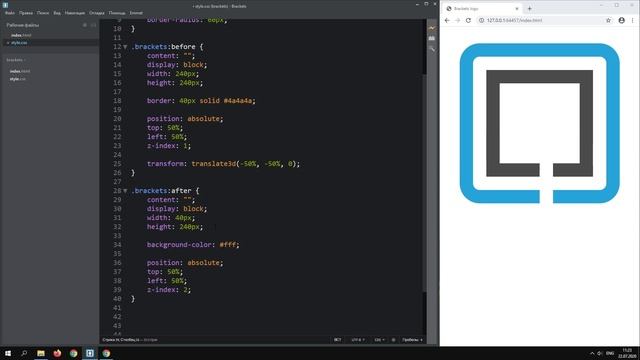
Task: Open the File (Файл) menu
Action: pos(10,13)
